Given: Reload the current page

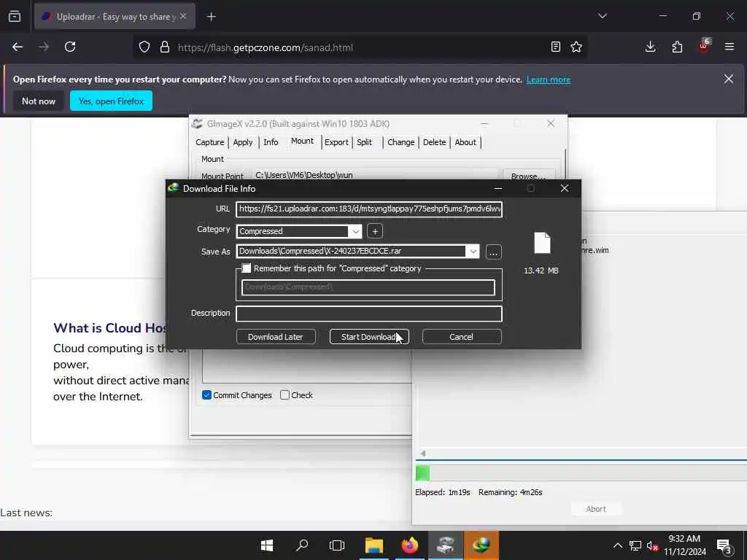Looking at the screenshot, I should (x=70, y=47).
